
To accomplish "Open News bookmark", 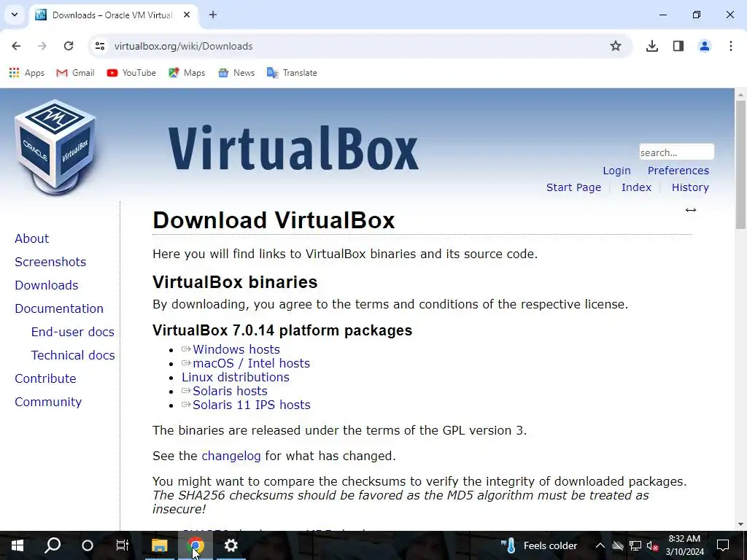I will pos(236,73).
